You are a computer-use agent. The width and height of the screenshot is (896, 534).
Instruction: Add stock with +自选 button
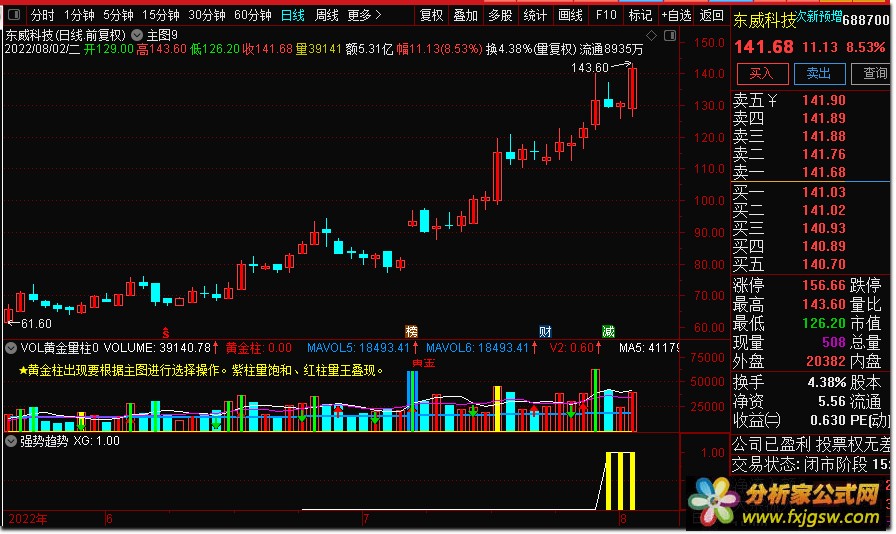[x=677, y=15]
